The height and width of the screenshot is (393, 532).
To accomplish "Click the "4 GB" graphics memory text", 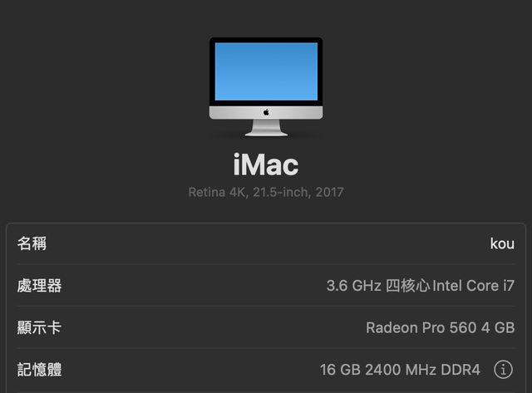I will point(496,328).
